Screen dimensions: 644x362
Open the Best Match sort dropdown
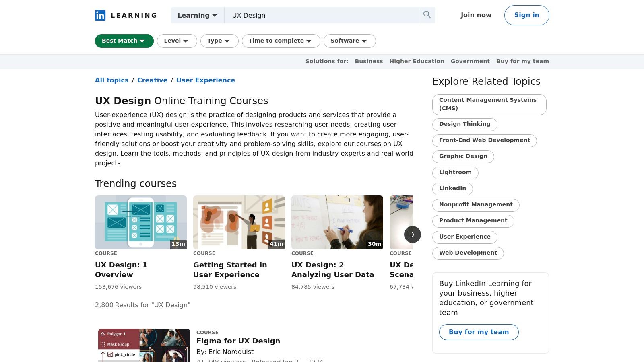124,41
